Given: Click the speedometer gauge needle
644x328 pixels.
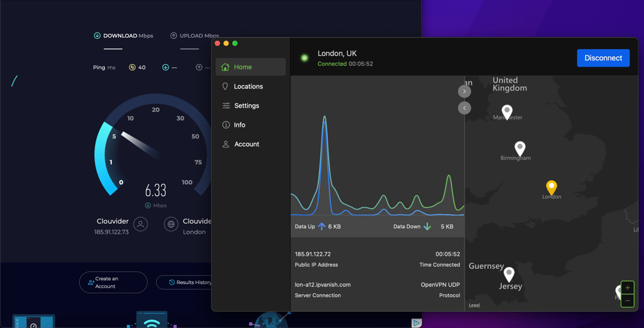Looking at the screenshot, I should (x=140, y=145).
